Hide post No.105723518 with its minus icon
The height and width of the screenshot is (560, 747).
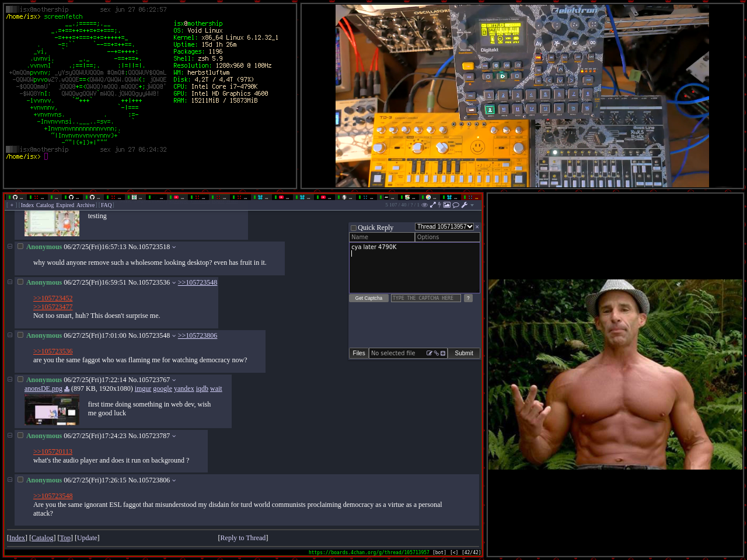pos(9,247)
